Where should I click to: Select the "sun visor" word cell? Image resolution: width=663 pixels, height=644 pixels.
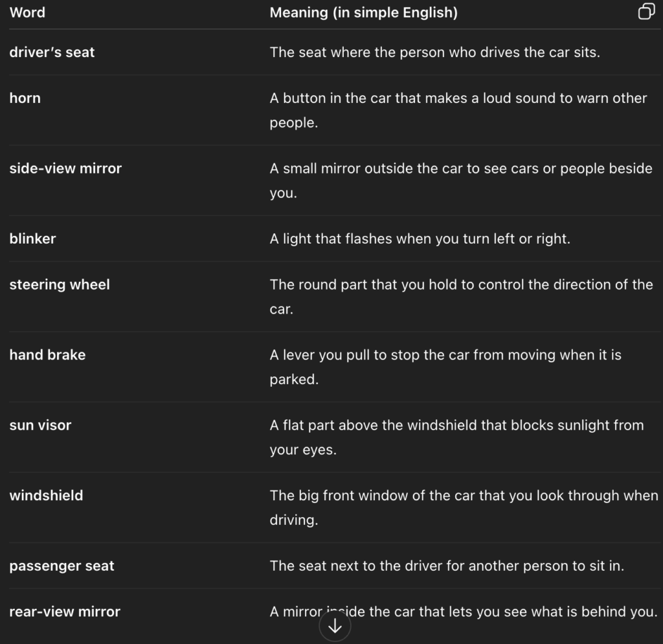point(40,426)
